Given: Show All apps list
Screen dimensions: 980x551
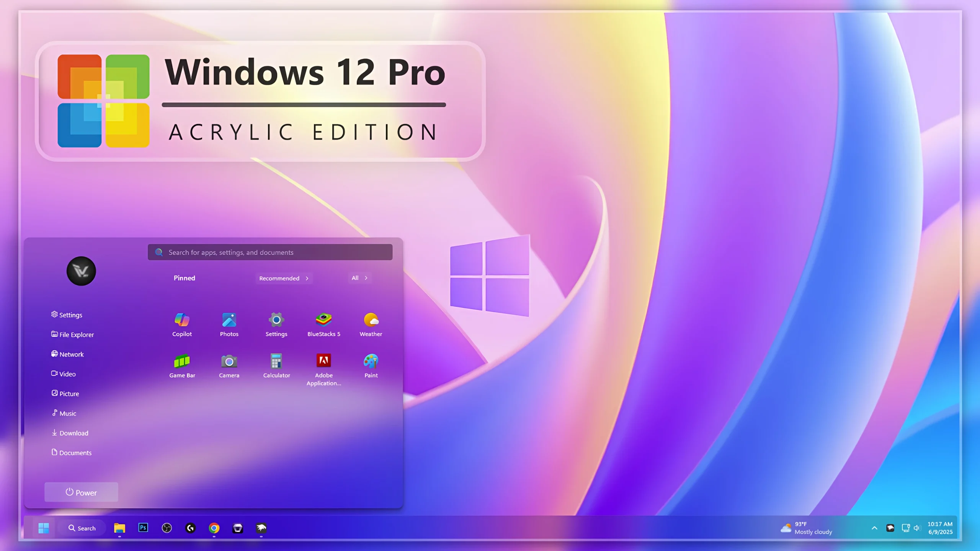Looking at the screenshot, I should 360,278.
